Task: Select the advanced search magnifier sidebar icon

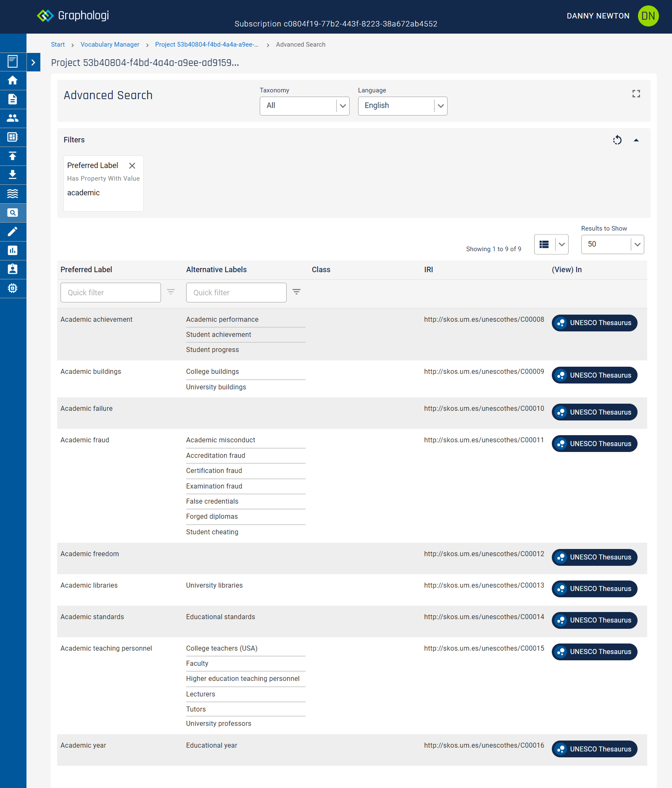Action: [x=13, y=213]
